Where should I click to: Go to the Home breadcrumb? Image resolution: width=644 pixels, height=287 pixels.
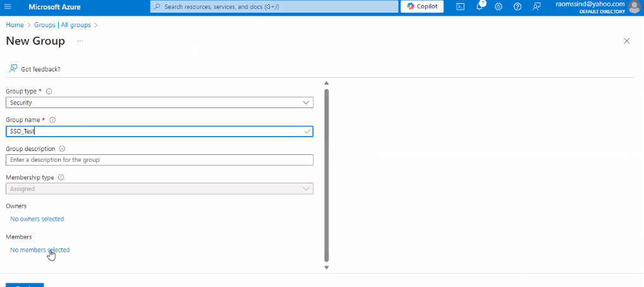click(15, 25)
